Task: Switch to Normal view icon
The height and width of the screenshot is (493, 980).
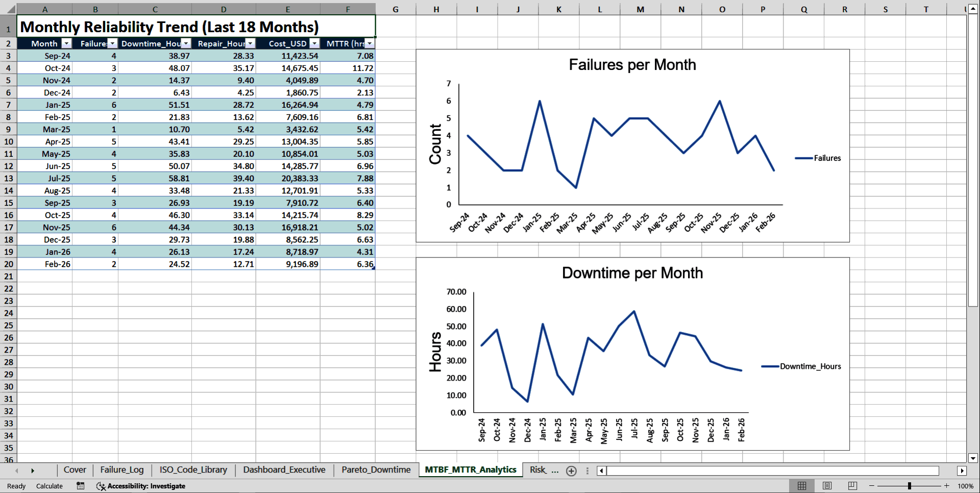Action: tap(801, 486)
